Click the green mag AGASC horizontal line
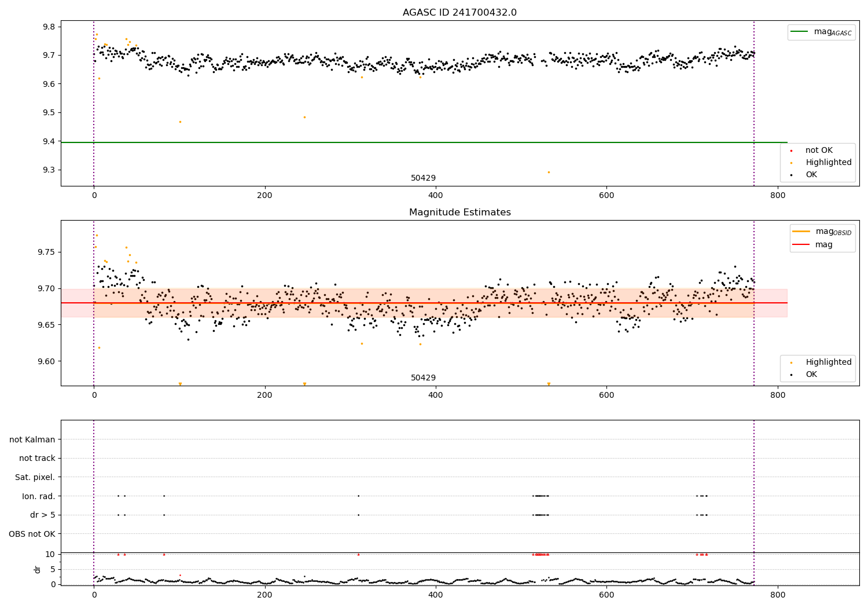This screenshot has width=868, height=608. [x=424, y=142]
